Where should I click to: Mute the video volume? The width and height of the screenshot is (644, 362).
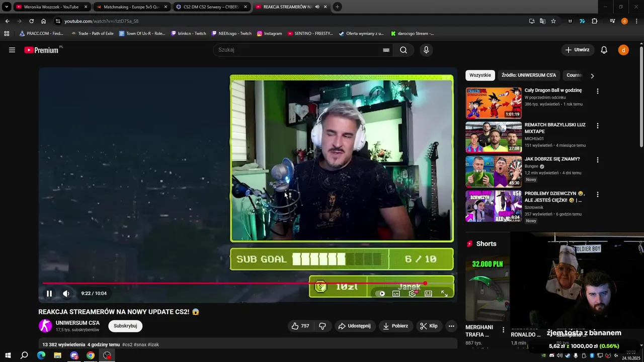[66, 294]
